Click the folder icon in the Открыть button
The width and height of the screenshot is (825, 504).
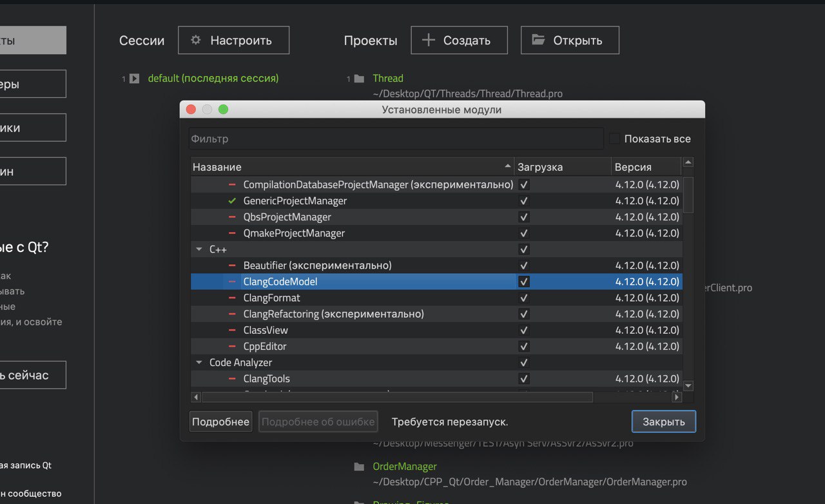click(x=538, y=40)
